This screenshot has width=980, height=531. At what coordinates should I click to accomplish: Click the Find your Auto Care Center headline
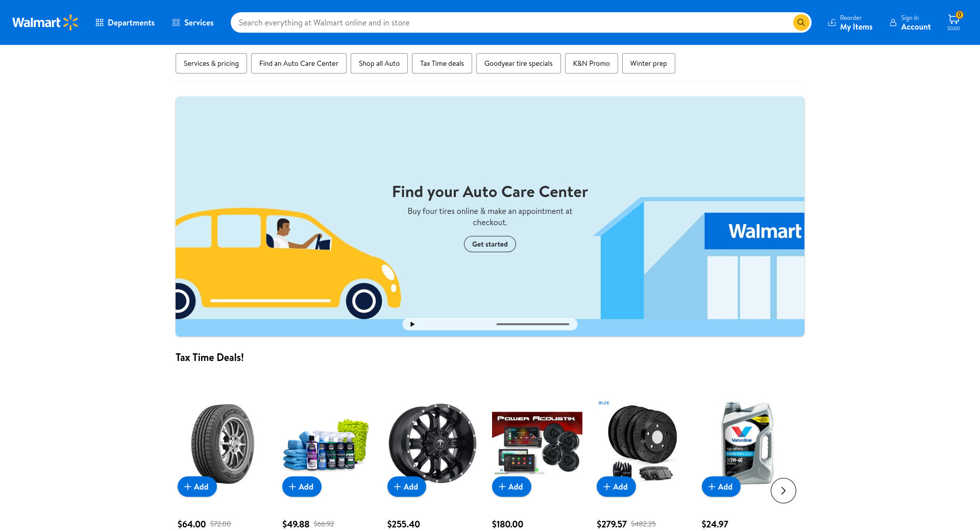(x=490, y=191)
